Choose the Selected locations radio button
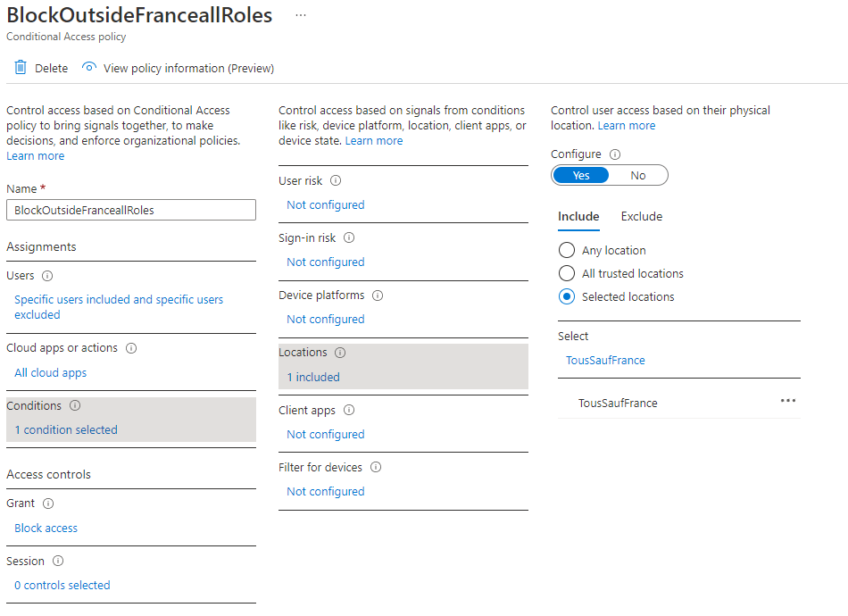 pos(566,297)
